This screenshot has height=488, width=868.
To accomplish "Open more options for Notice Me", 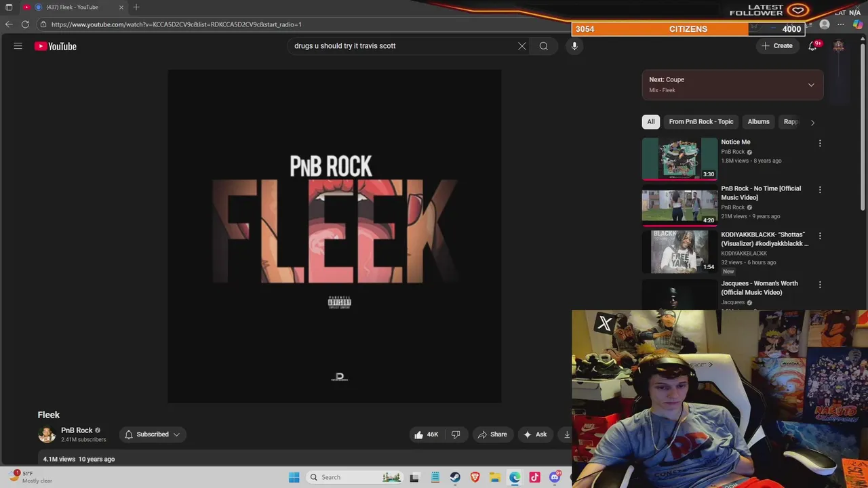I will (820, 143).
